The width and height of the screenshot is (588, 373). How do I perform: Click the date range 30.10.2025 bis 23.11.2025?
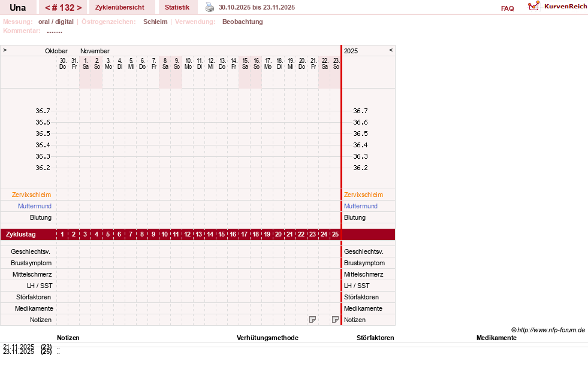point(257,7)
